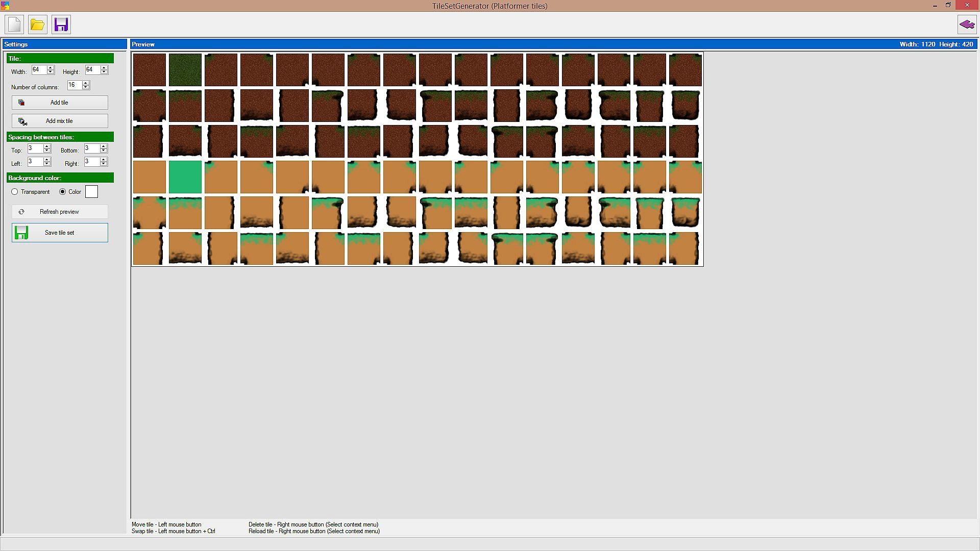The image size is (980, 551).
Task: Click the Bottom spacing input field
Action: pyautogui.click(x=91, y=148)
